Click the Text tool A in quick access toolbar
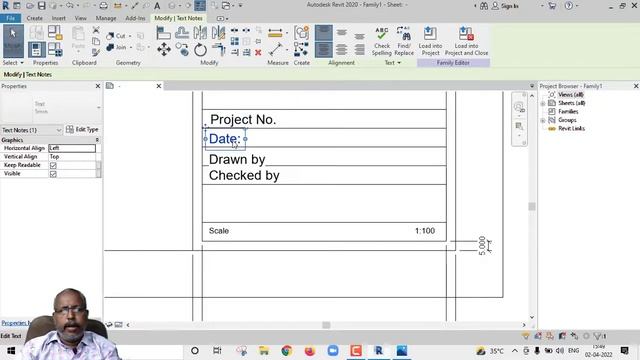Viewport: 640px width, 360px height. (157, 6)
